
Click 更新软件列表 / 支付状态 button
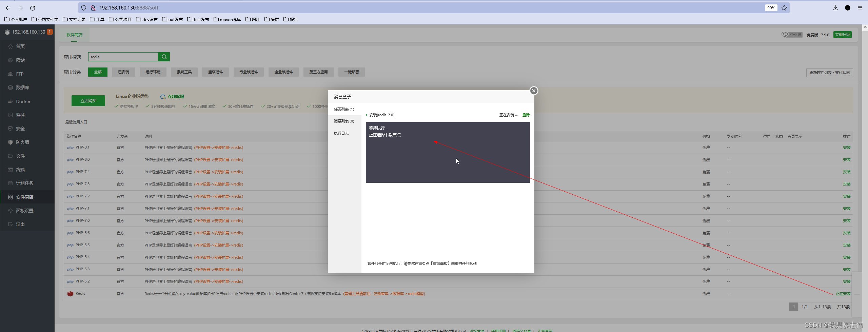click(829, 73)
